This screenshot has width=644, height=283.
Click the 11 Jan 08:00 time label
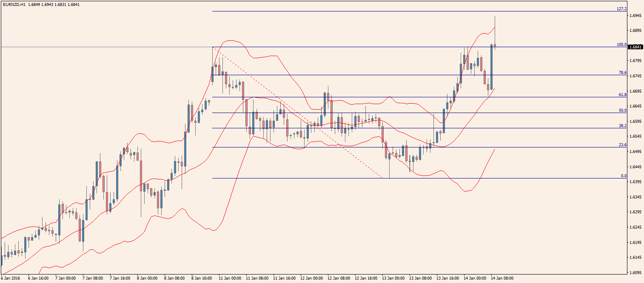(x=257, y=279)
